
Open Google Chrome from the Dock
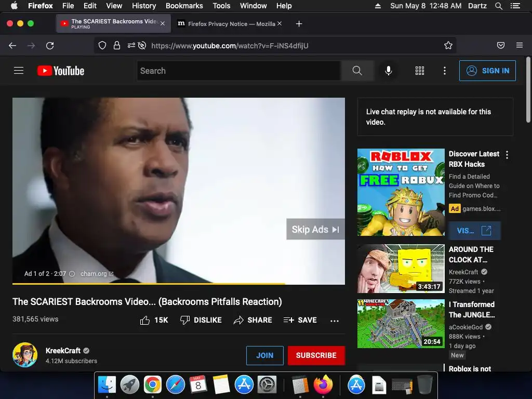point(152,385)
